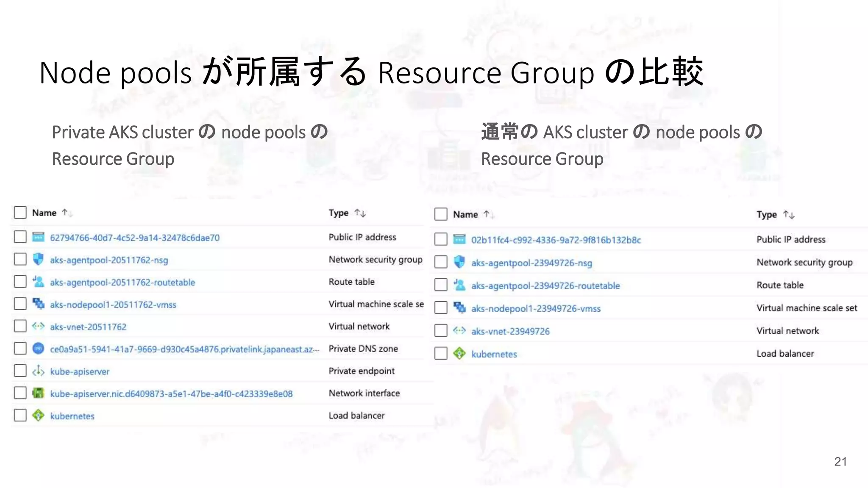Click 'Private DNS zone' type cell
Image resolution: width=868 pixels, height=488 pixels.
coord(363,349)
